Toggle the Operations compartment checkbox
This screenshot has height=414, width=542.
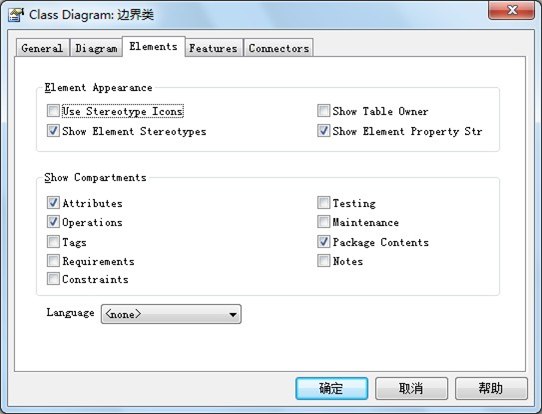[x=53, y=222]
